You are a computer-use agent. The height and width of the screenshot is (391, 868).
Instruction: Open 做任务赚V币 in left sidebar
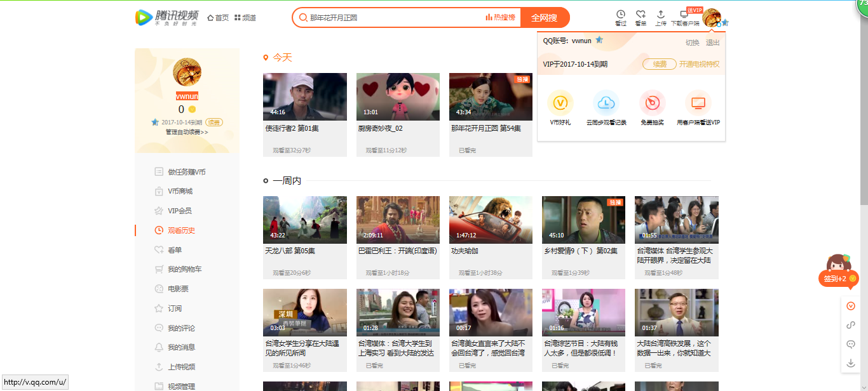tap(186, 172)
